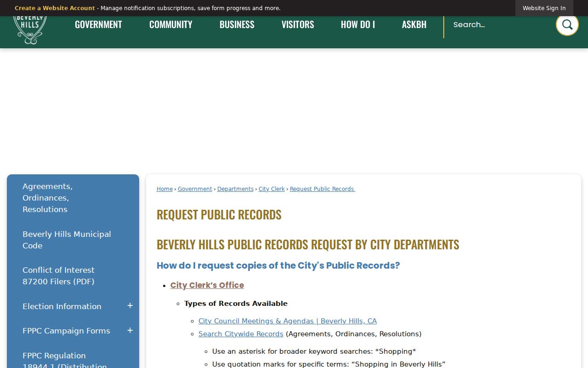The height and width of the screenshot is (368, 588).
Task: Open the Community menu
Action: click(171, 24)
